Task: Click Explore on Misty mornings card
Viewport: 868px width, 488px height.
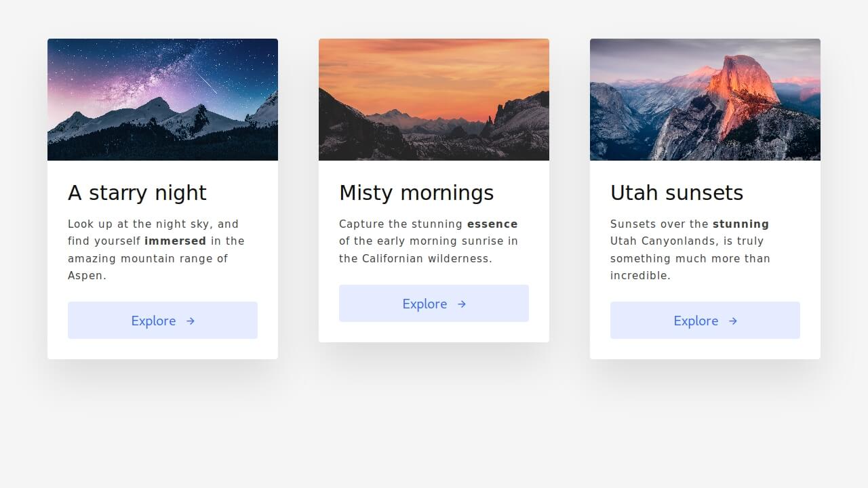Action: tap(434, 304)
